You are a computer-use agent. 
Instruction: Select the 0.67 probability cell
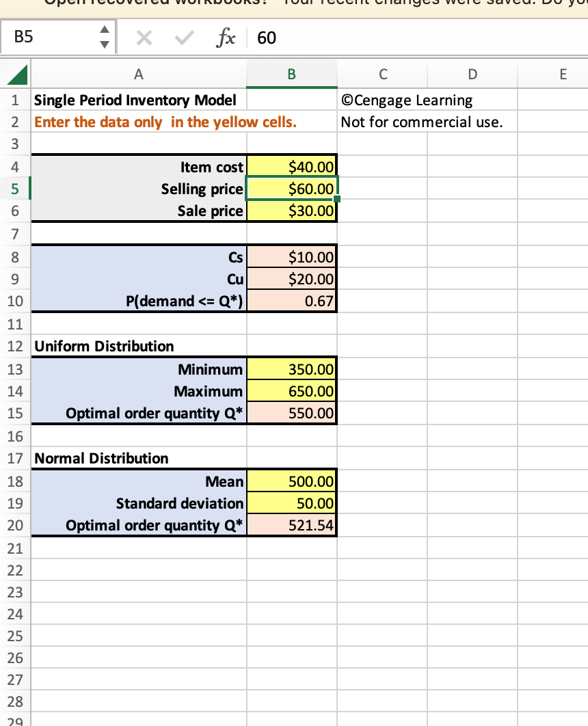[292, 301]
